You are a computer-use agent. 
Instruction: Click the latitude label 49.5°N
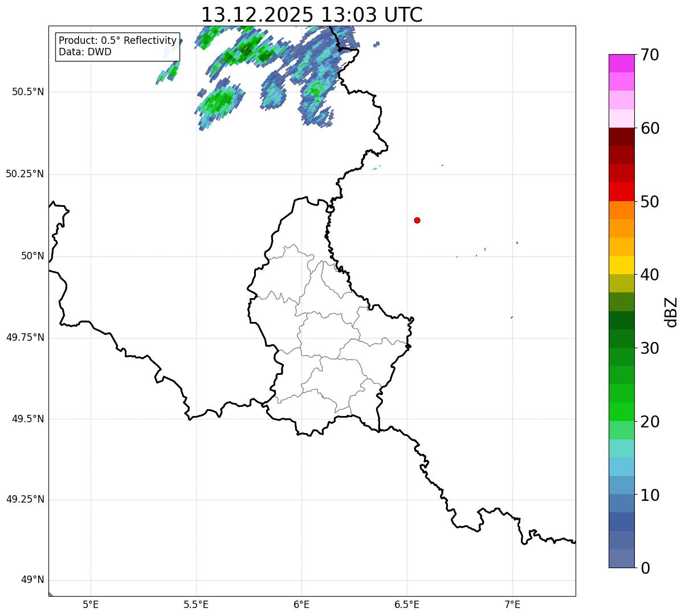pyautogui.click(x=28, y=419)
